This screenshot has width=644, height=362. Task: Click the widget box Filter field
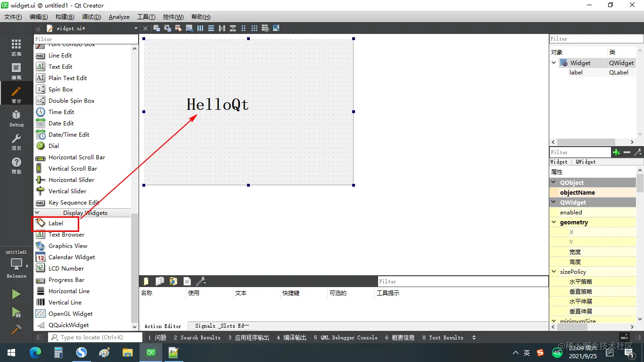click(86, 39)
